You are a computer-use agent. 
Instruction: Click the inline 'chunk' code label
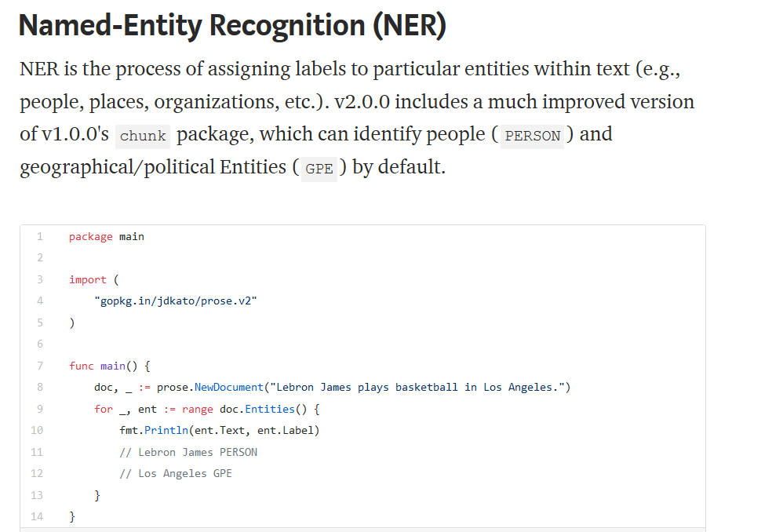coord(143,136)
